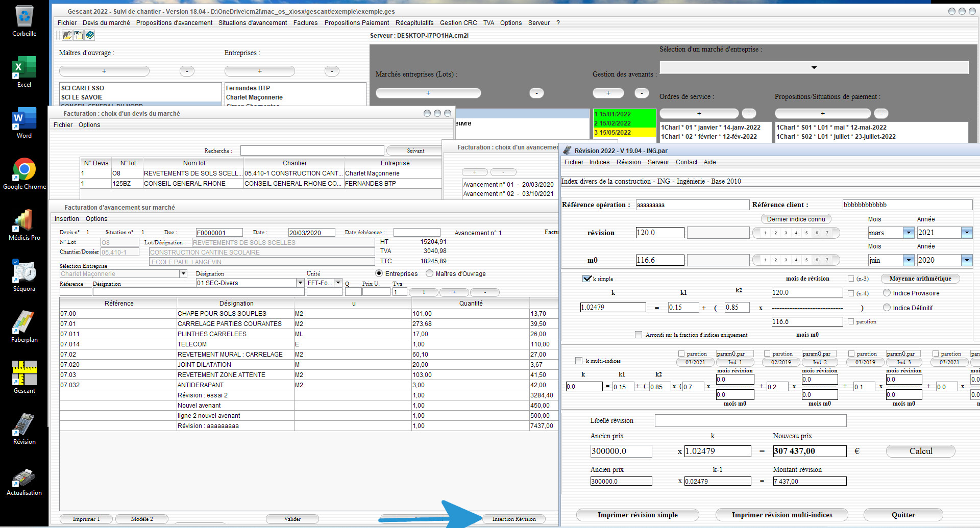Click the Excel export document toolbar icon
The height and width of the screenshot is (528, 980).
tap(78, 35)
